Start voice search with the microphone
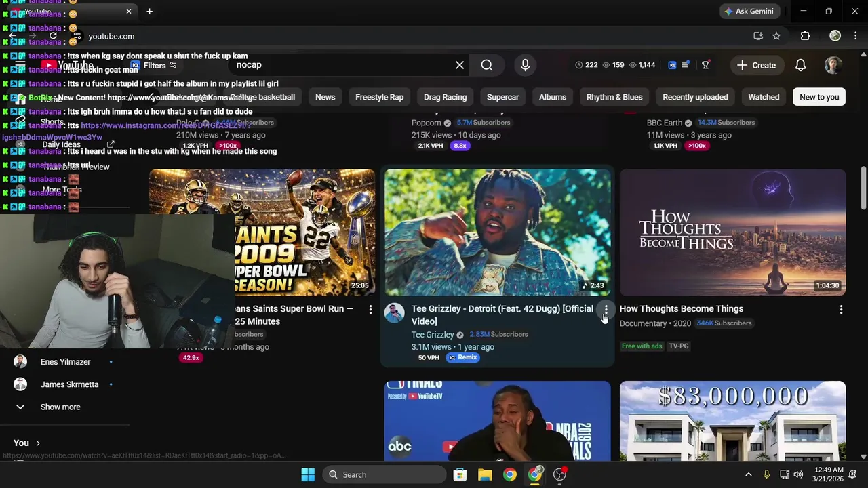 point(525,65)
